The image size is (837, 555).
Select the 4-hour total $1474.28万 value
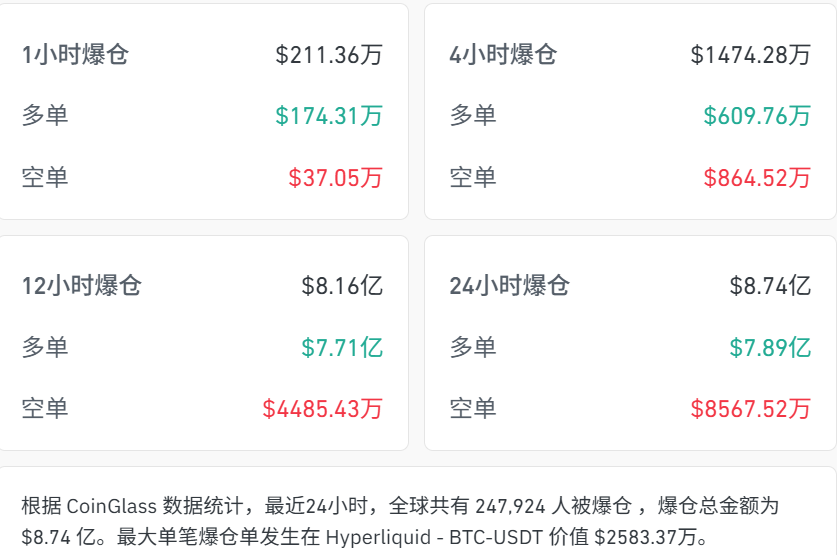[750, 55]
